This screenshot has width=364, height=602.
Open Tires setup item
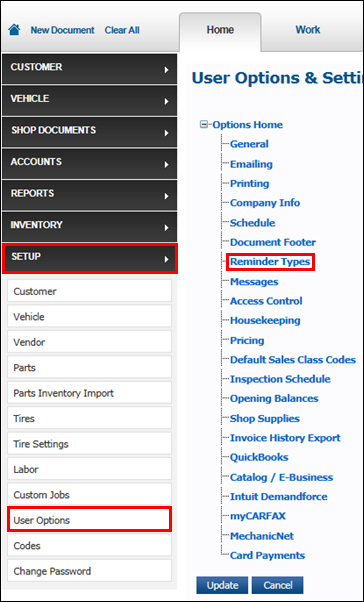point(89,418)
